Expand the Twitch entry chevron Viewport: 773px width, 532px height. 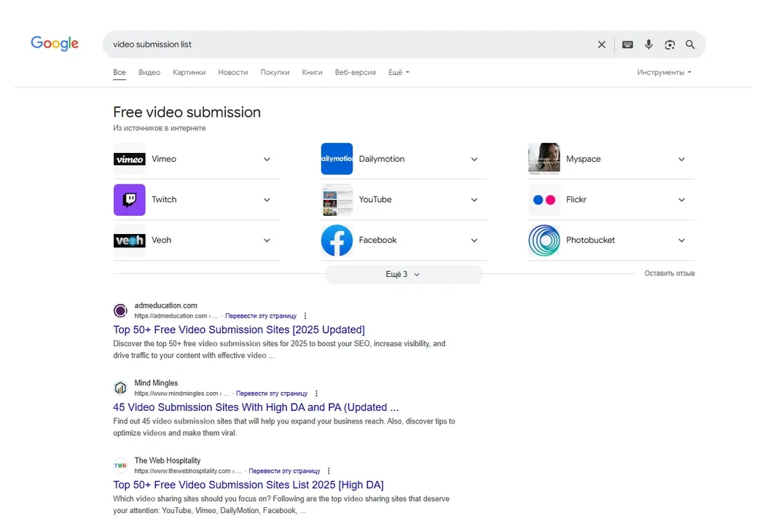point(267,200)
